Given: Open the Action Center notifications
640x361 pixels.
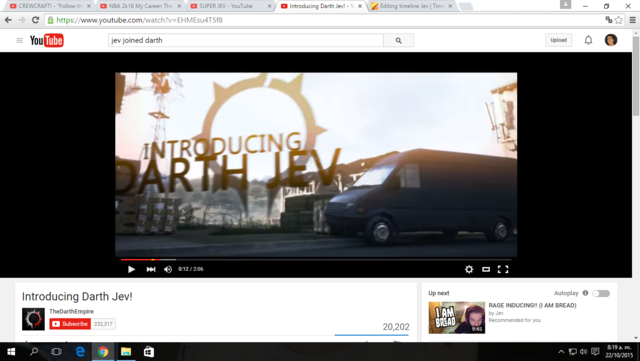Looking at the screenshot, I should [x=595, y=352].
